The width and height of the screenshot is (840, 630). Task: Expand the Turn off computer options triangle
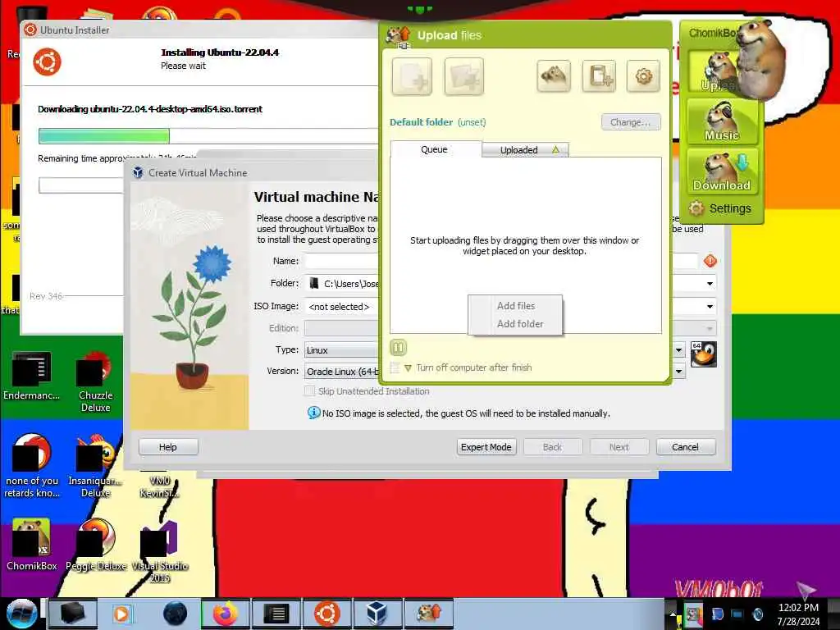click(409, 368)
